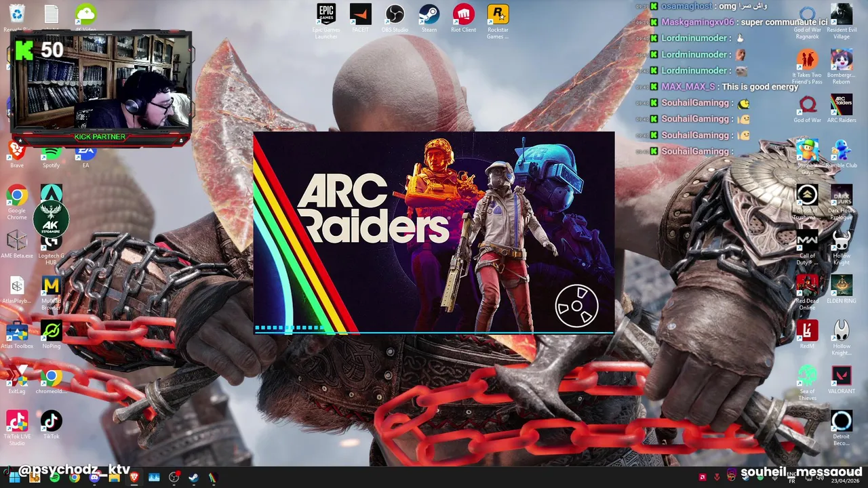Open the chromeoldInstaller desktop icon
Screen dimensions: 868x488
point(51,380)
